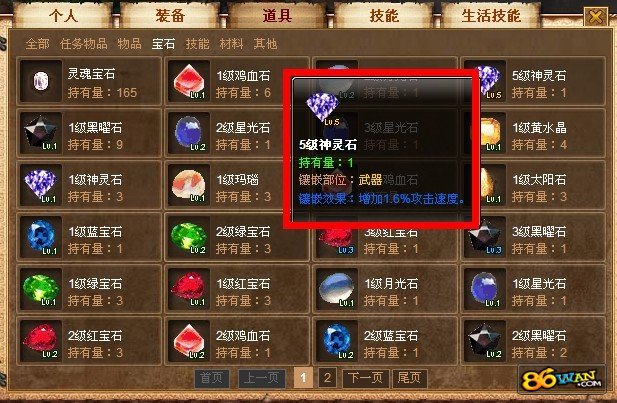Switch to the 装备 equipment tab

click(170, 15)
